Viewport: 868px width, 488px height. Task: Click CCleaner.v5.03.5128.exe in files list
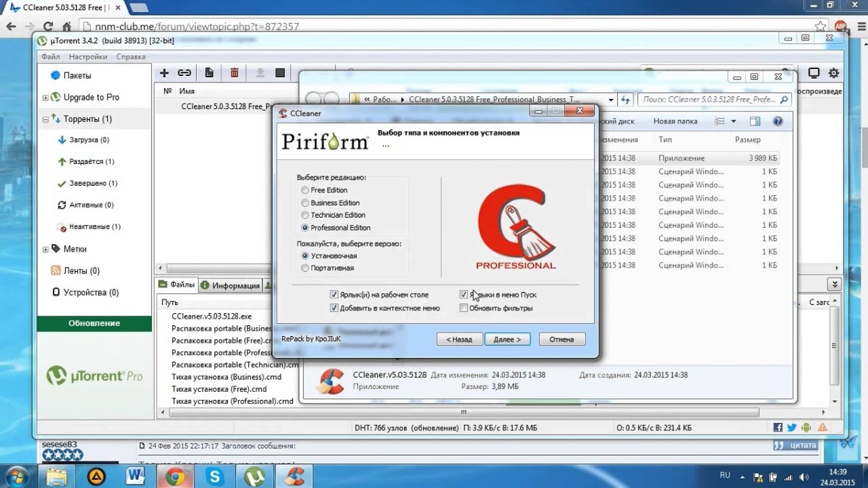[212, 317]
